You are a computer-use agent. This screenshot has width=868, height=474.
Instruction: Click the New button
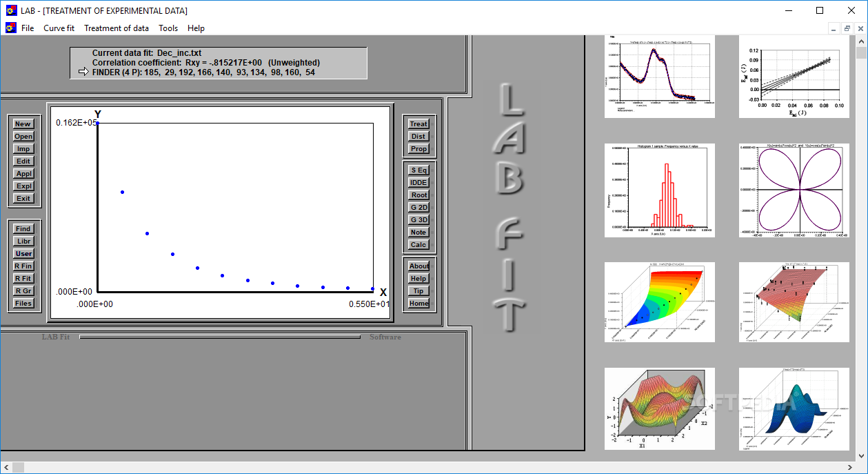pyautogui.click(x=23, y=124)
